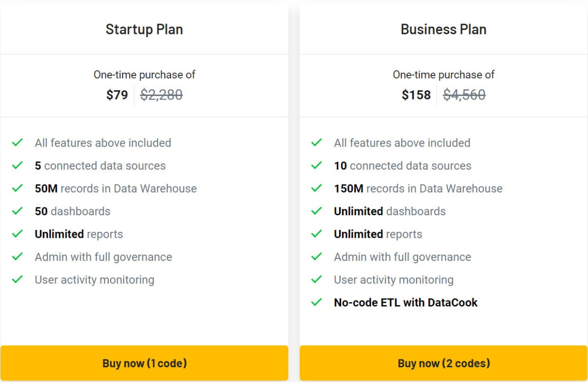Click the checkmark beside All features above included in Startup Plan
Viewport: 588px width, 382px height.
(17, 143)
